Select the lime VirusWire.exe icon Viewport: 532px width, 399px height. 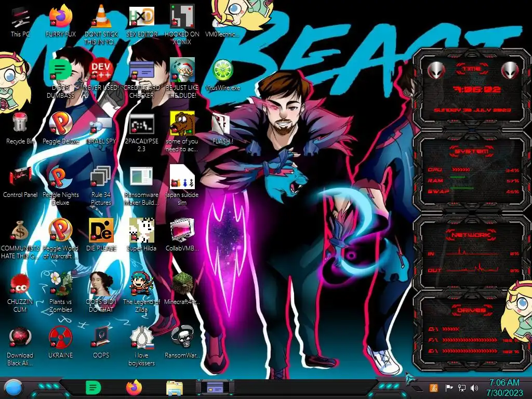tap(222, 75)
